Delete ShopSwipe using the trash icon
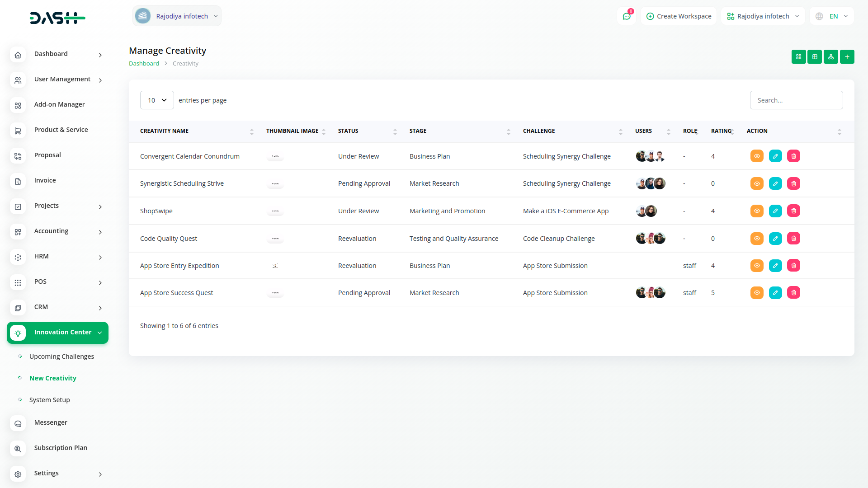This screenshot has height=488, width=868. (793, 211)
